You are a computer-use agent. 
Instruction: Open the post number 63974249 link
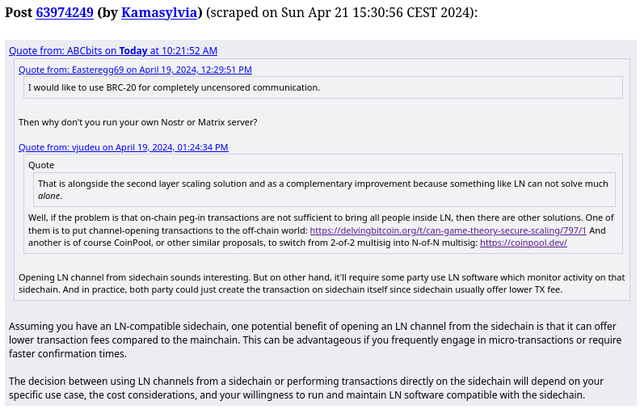[64, 13]
